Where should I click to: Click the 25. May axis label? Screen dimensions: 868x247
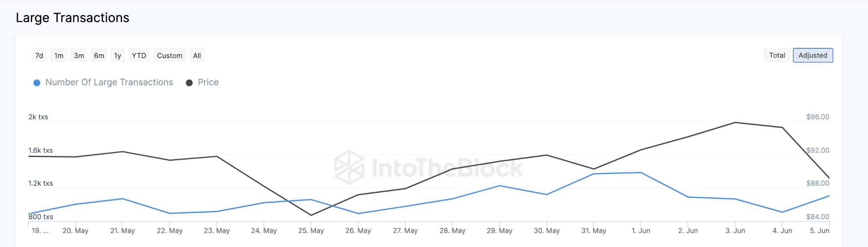click(x=311, y=230)
